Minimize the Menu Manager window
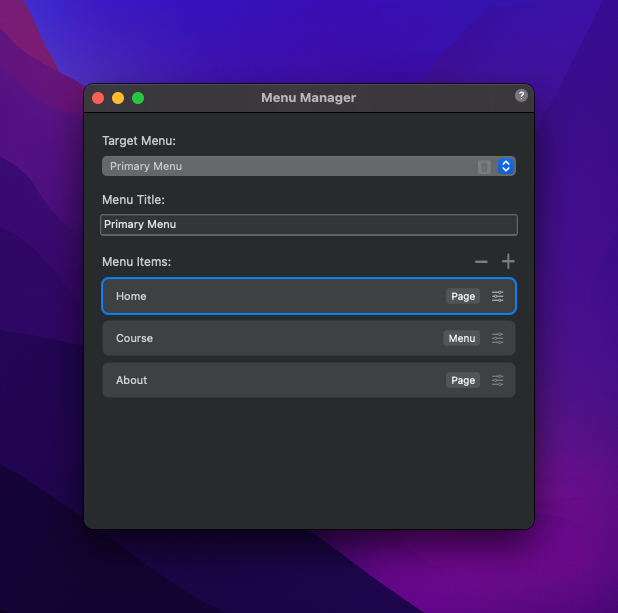 pyautogui.click(x=118, y=98)
